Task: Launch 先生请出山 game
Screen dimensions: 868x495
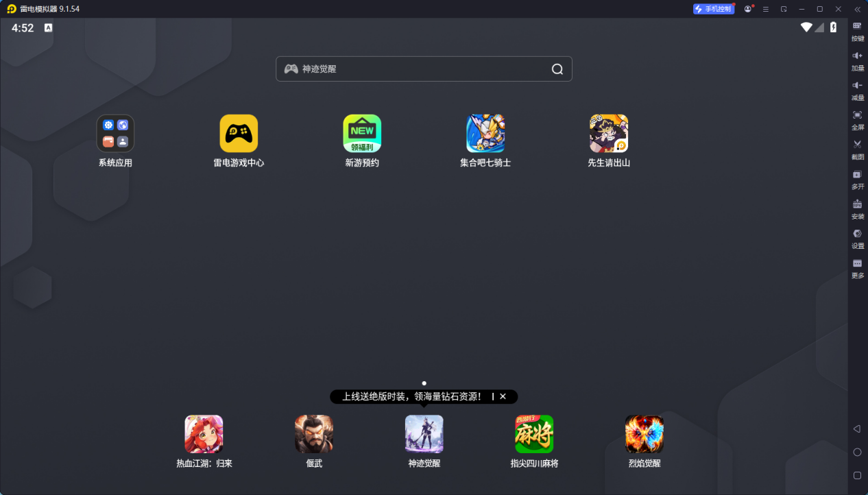Action: click(609, 134)
